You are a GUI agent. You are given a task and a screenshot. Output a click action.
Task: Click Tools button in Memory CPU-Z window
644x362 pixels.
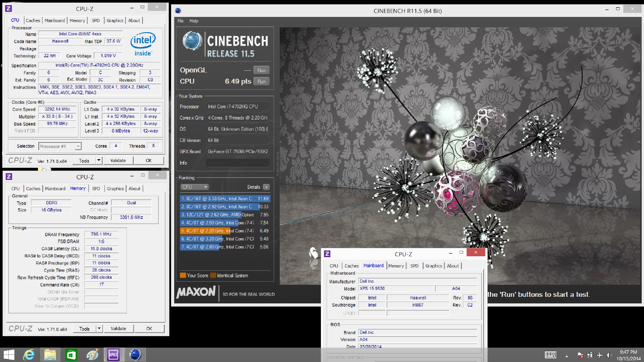(x=85, y=329)
